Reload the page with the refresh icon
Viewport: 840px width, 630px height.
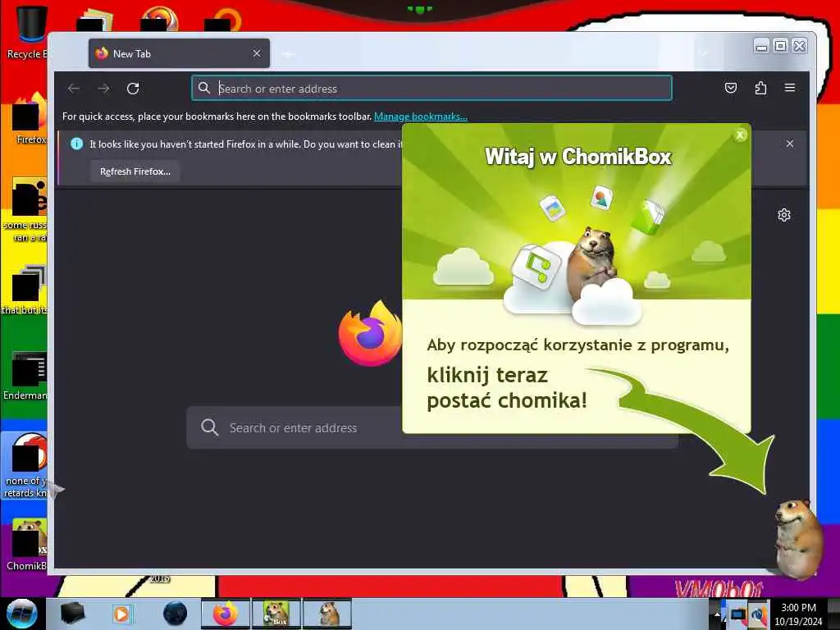pyautogui.click(x=133, y=89)
